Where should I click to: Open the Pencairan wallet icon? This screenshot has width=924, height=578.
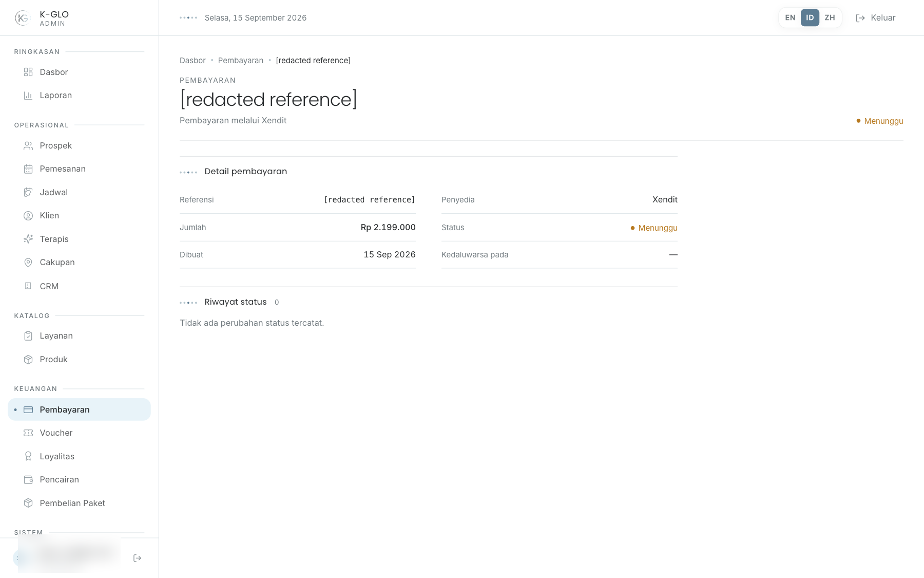click(x=28, y=480)
